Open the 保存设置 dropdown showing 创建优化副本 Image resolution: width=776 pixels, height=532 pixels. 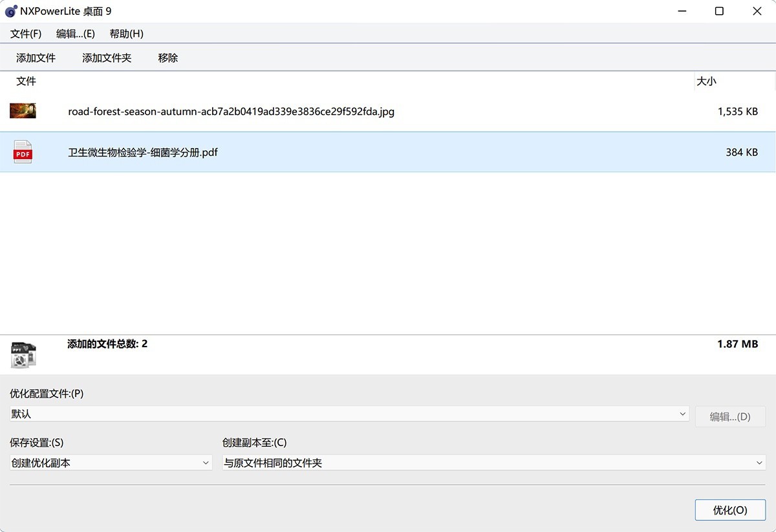111,463
